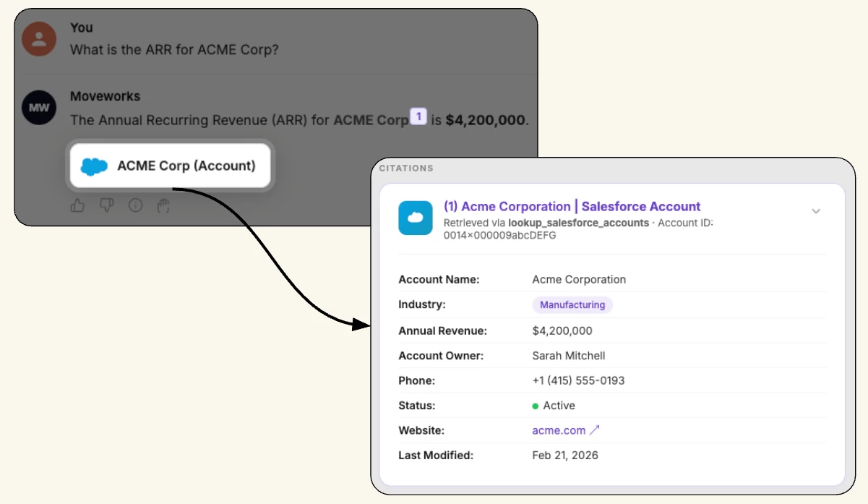Image resolution: width=868 pixels, height=504 pixels.
Task: Click the lookup_salesforce_accounts retrieval text
Action: 578,223
